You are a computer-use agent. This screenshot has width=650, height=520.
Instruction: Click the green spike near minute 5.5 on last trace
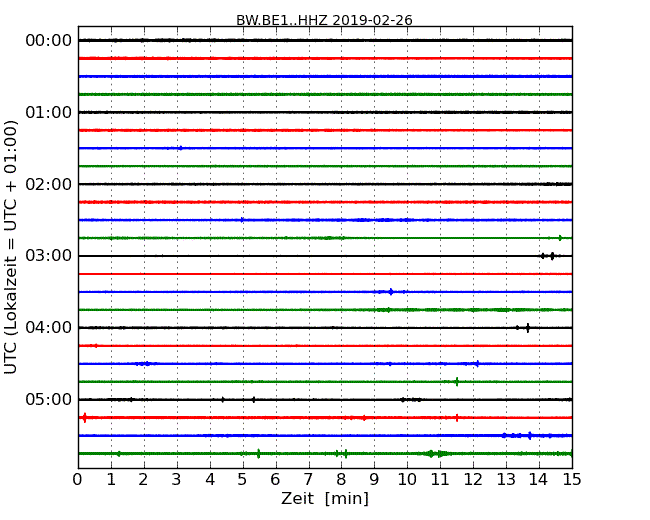(258, 453)
